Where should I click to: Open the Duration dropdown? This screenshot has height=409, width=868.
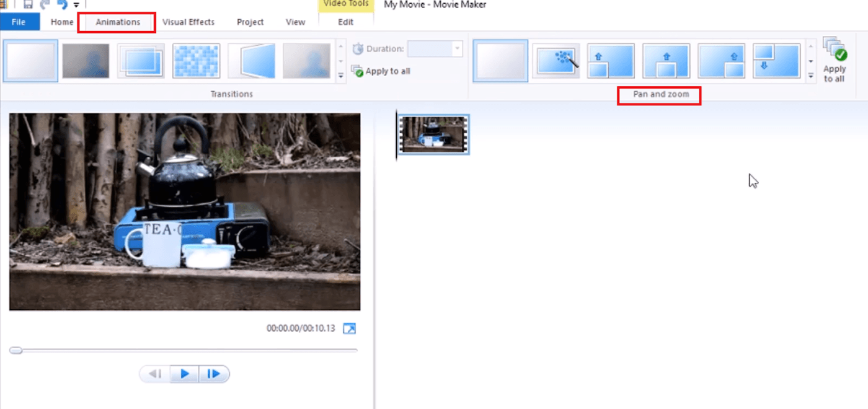tap(457, 48)
